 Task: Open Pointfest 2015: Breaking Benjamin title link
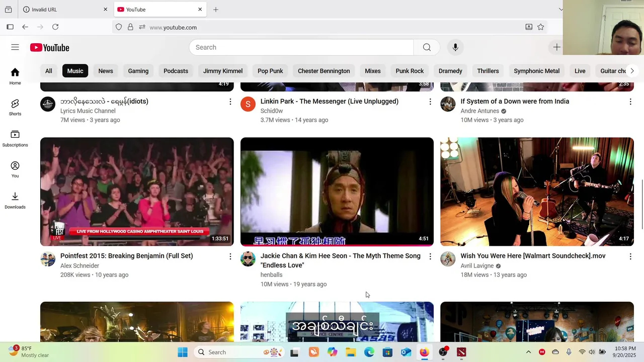[x=127, y=256]
